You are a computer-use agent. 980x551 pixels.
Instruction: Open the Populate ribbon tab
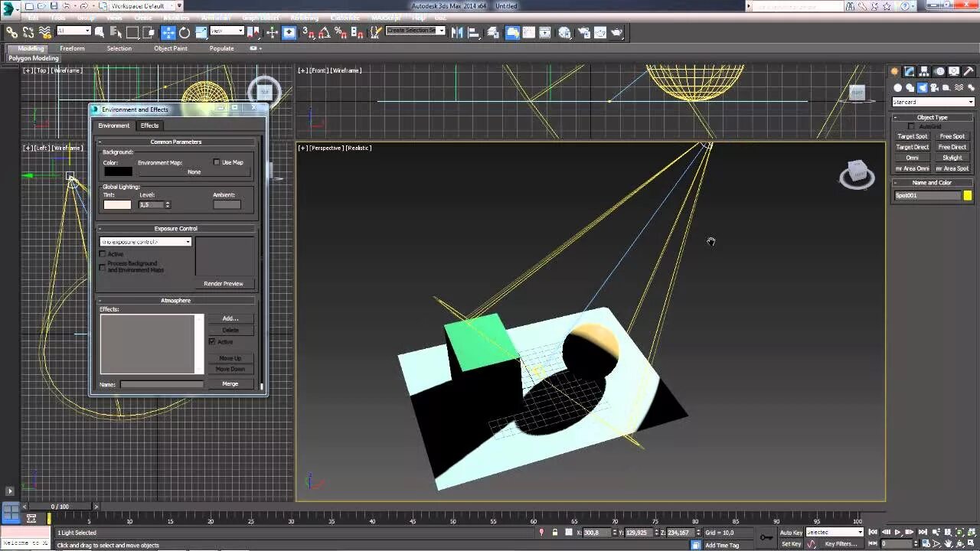tap(221, 48)
